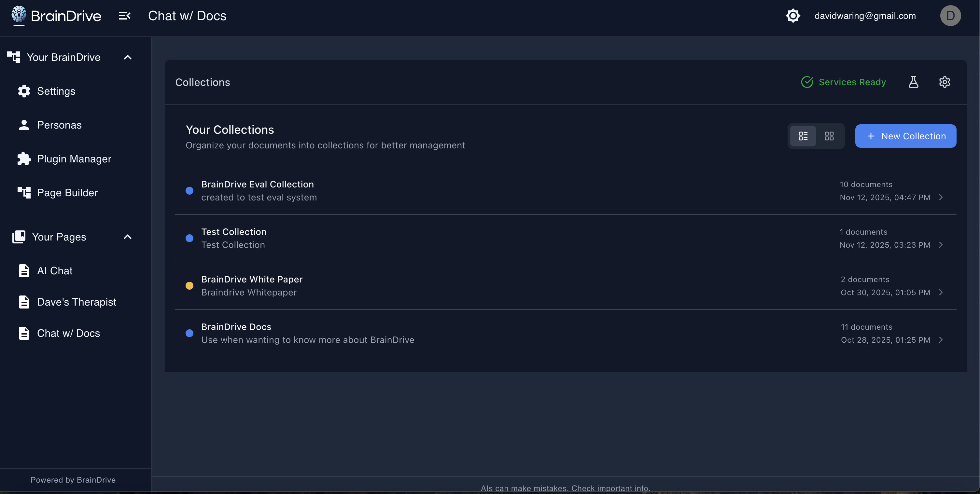
Task: Switch to grid view layout
Action: click(829, 136)
